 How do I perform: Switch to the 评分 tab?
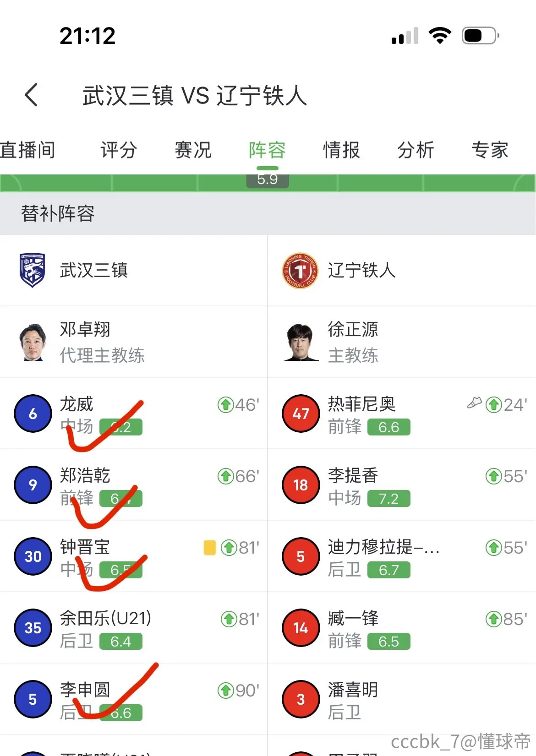point(119,150)
